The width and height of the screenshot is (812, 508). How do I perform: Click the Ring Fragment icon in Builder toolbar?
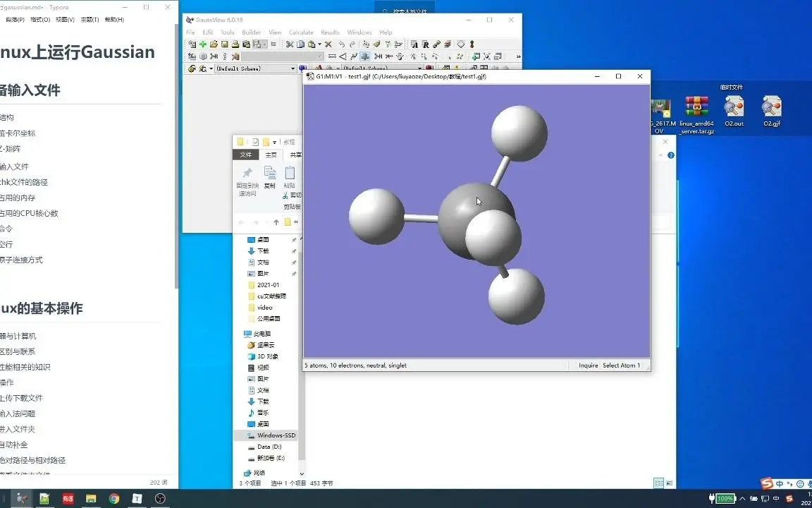(203, 56)
